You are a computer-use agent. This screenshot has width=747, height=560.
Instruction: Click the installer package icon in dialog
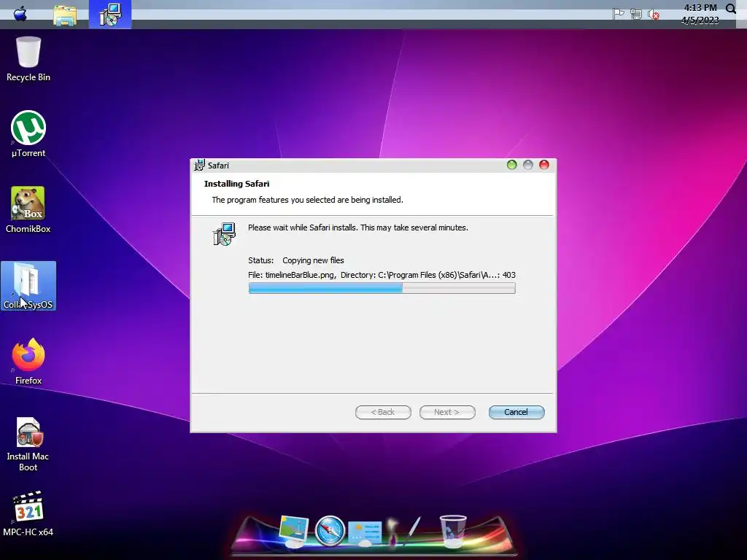point(224,234)
